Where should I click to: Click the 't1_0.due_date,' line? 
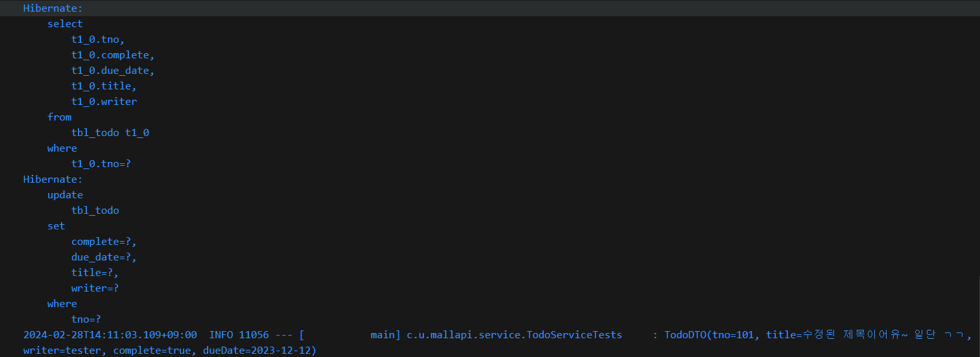pos(113,71)
